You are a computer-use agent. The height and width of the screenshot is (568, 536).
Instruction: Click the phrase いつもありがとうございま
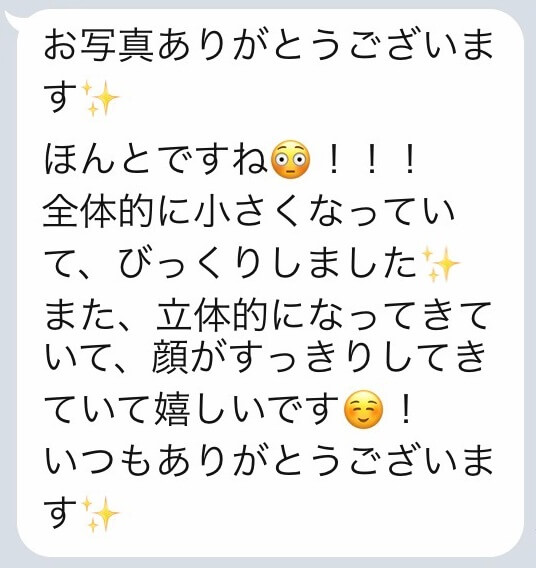pyautogui.click(x=268, y=461)
